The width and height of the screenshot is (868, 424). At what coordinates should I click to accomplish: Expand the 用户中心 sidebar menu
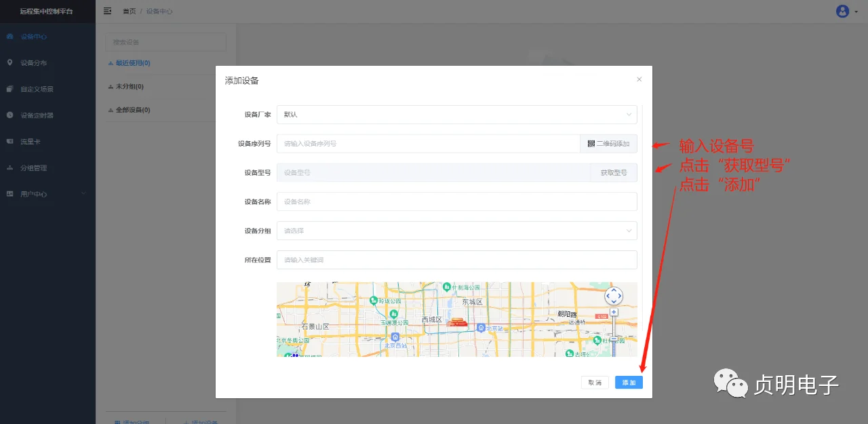click(x=47, y=194)
